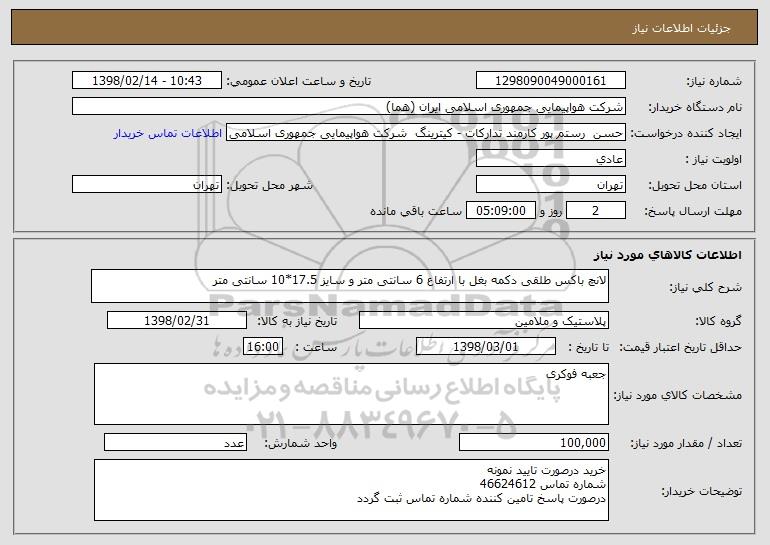The width and height of the screenshot is (770, 545).
Task: Click the label تاریخ و ساعت اعلان عمومی
Action: click(x=299, y=81)
